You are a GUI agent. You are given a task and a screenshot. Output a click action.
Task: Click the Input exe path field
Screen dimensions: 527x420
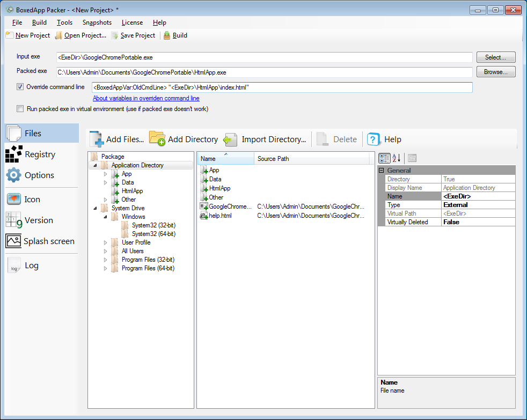pyautogui.click(x=264, y=57)
